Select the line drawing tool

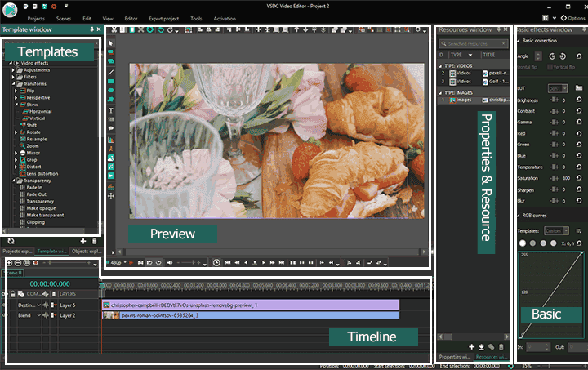click(x=110, y=73)
